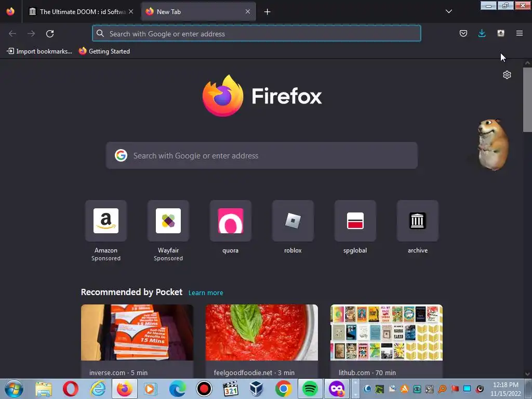Open new tab personalize gear settings
The image size is (532, 399).
pyautogui.click(x=507, y=75)
